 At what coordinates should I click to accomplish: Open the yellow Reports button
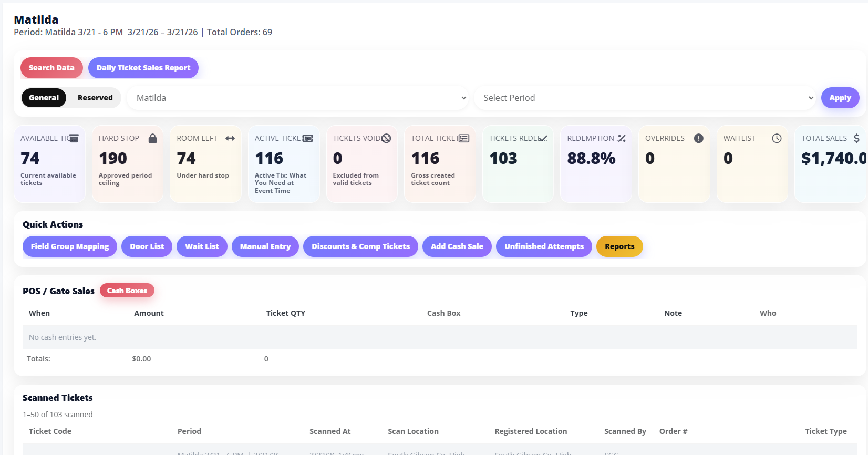tap(619, 246)
